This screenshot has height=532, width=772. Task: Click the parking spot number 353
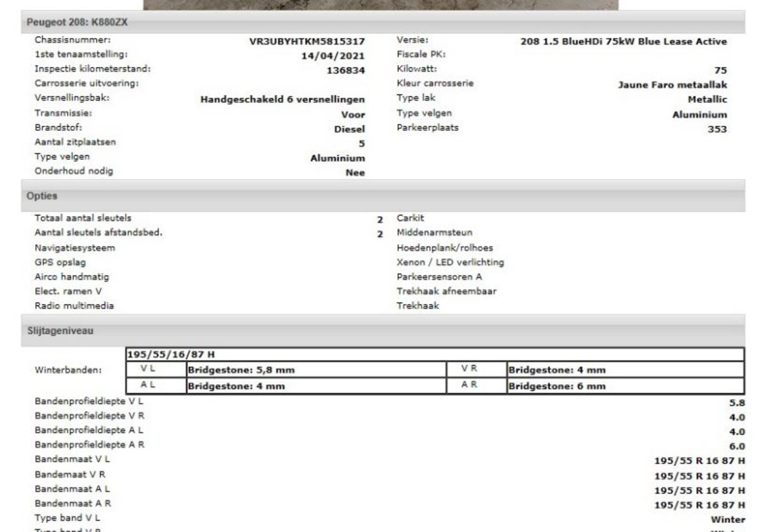[717, 129]
